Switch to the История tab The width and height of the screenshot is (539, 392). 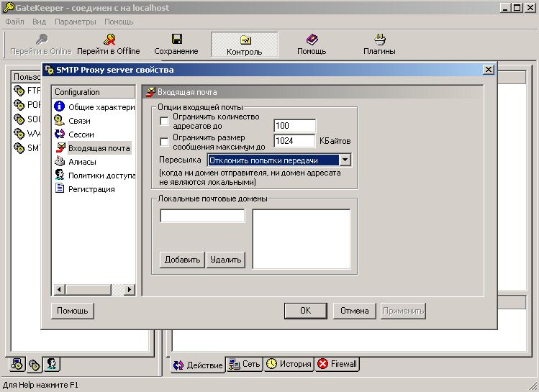pyautogui.click(x=289, y=364)
